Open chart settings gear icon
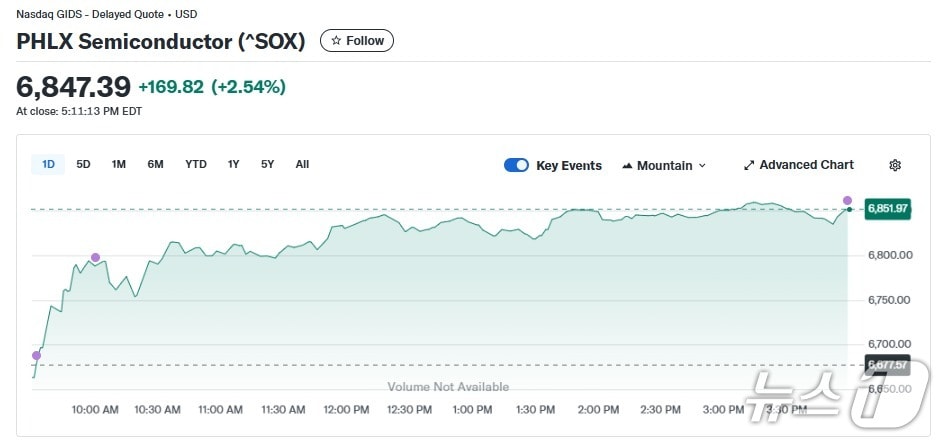This screenshot has width=943, height=442. (895, 165)
